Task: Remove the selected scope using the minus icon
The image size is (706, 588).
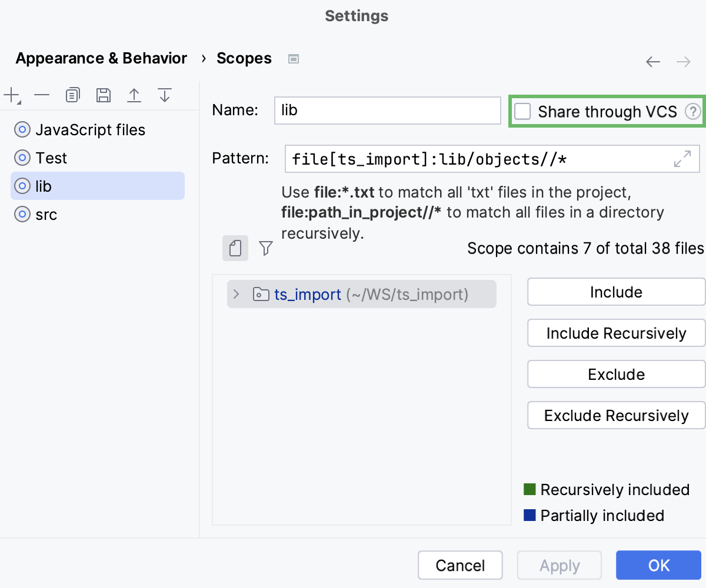Action: 42,95
